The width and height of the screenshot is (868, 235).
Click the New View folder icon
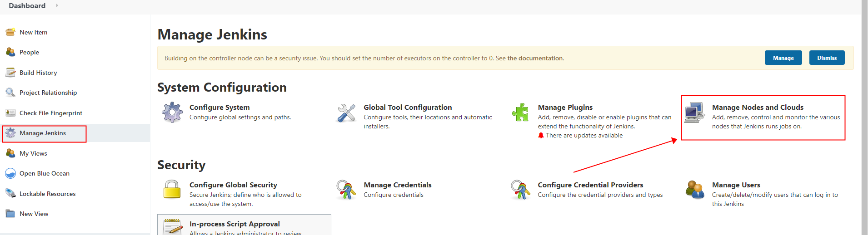coord(10,214)
